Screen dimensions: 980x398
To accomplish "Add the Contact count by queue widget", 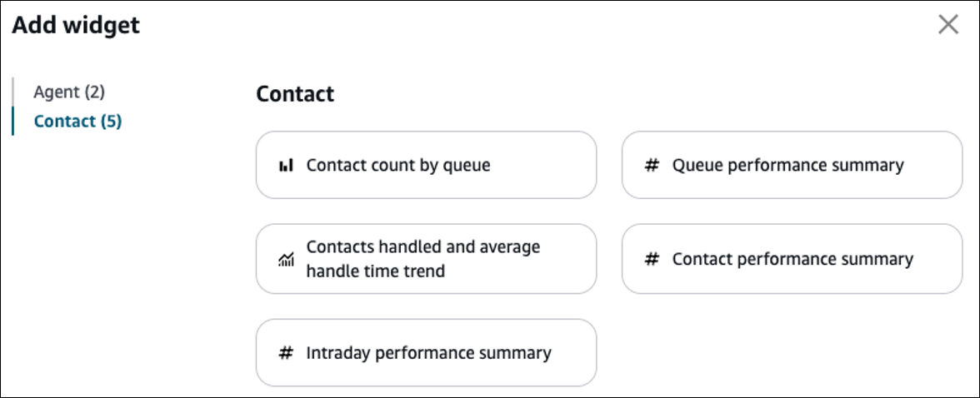I will coord(426,165).
